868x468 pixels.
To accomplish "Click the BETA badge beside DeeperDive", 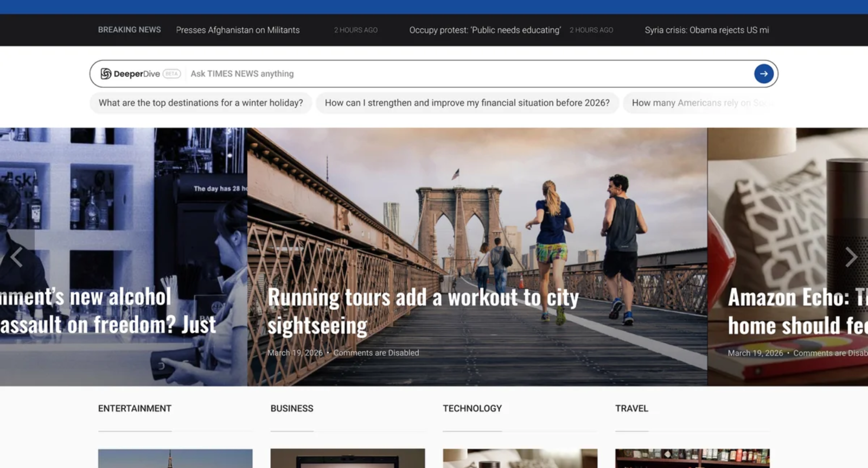I will [x=172, y=74].
